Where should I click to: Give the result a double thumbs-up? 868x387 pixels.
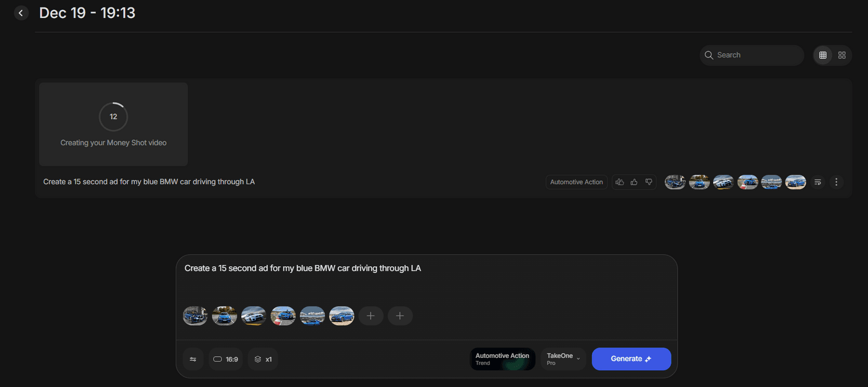point(619,182)
